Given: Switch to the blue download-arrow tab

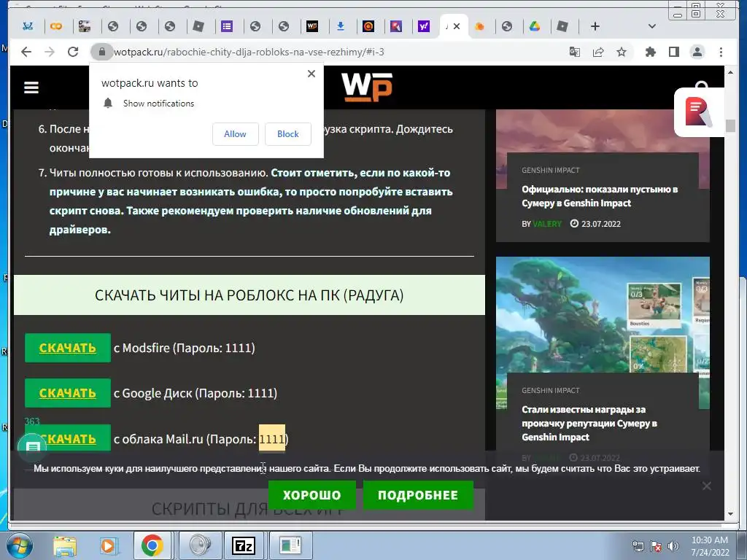Looking at the screenshot, I should tap(341, 26).
